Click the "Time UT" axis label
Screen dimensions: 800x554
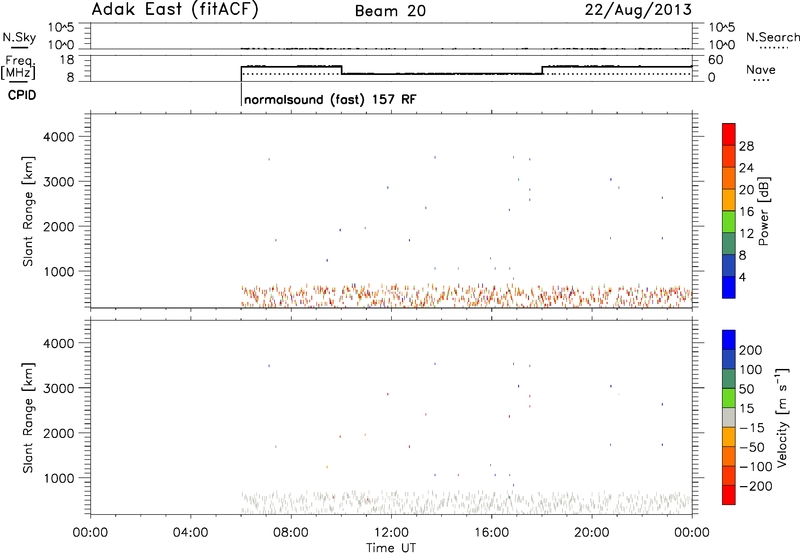(x=391, y=548)
